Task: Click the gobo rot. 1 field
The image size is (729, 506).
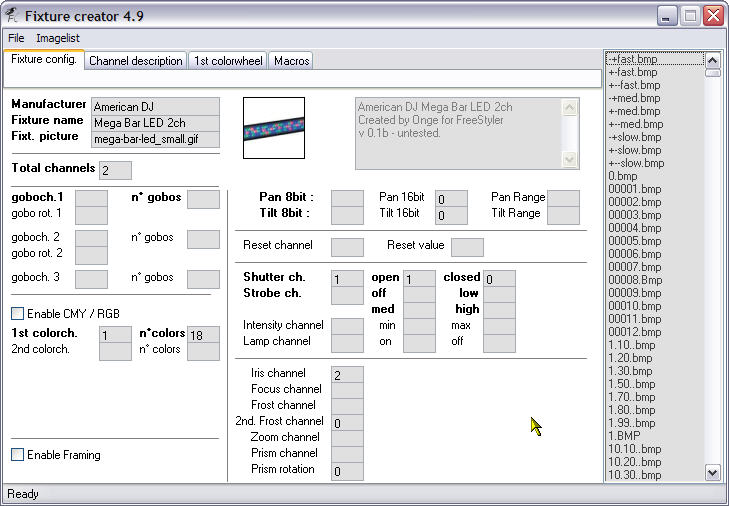Action: point(92,215)
